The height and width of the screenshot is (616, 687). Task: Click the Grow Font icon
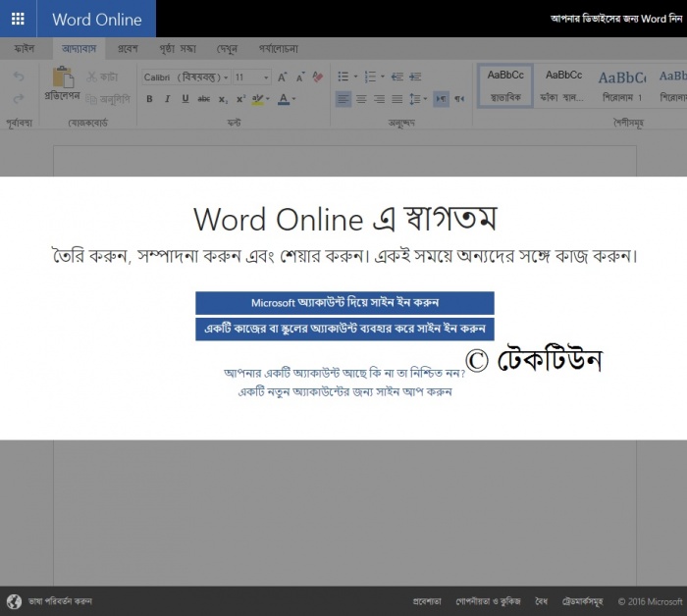click(283, 77)
